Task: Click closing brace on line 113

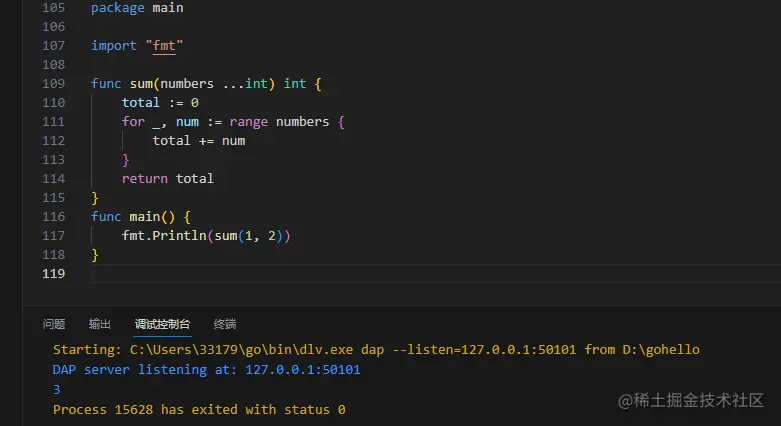Action: 126,160
